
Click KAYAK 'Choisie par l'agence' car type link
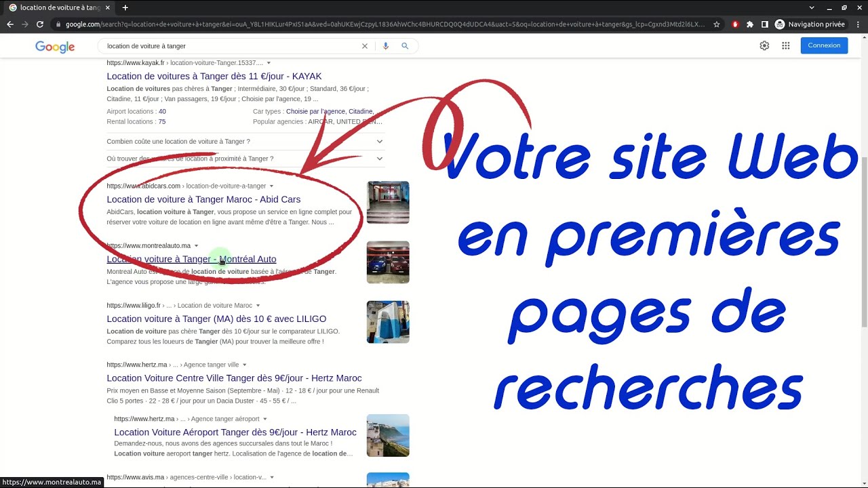point(317,112)
